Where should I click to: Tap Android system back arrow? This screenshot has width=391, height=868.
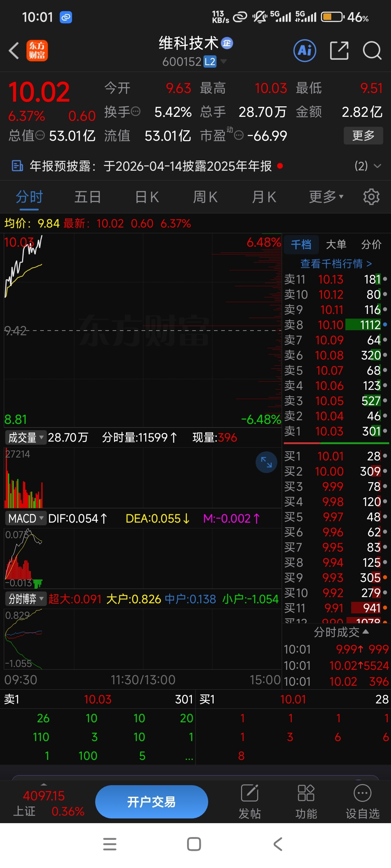[x=278, y=844]
